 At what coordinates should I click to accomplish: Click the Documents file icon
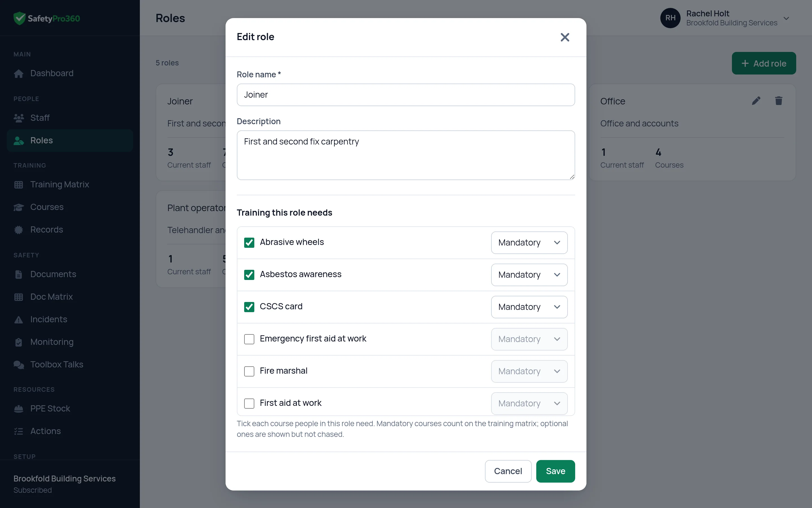[19, 274]
